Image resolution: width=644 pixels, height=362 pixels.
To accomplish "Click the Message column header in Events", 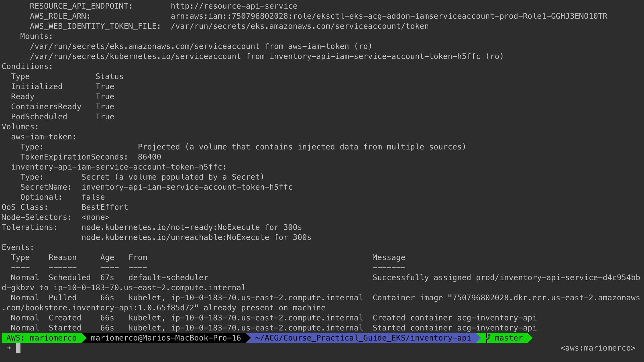I will pyautogui.click(x=389, y=257).
